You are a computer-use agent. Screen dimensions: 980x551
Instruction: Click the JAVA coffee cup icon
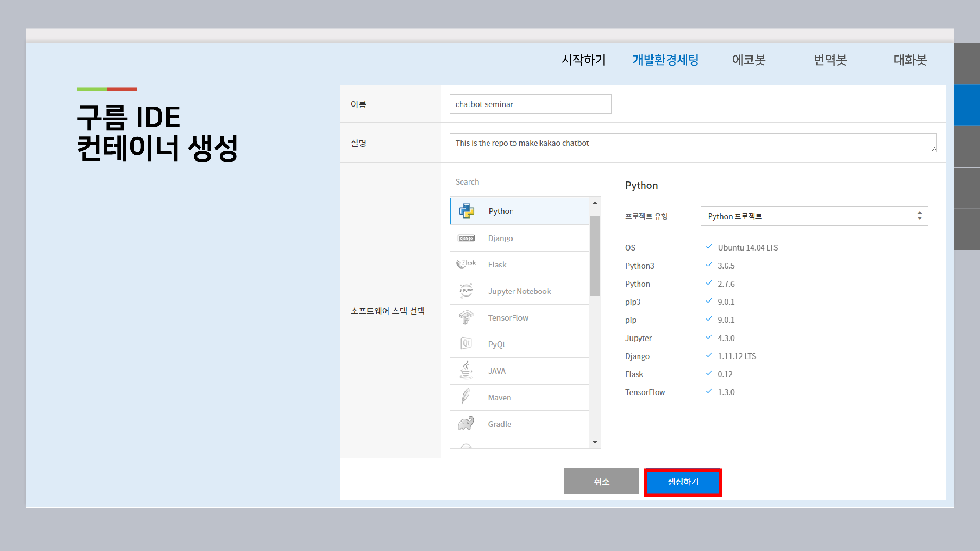point(466,370)
